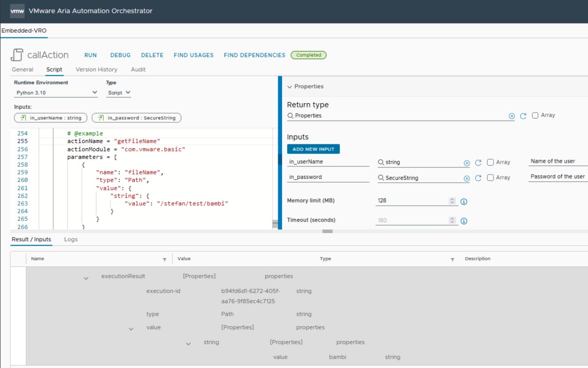Click search icon in in_password type field

pyautogui.click(x=381, y=178)
